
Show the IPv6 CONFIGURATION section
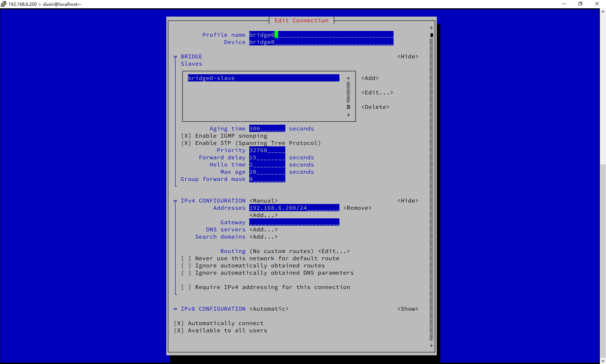(408, 309)
